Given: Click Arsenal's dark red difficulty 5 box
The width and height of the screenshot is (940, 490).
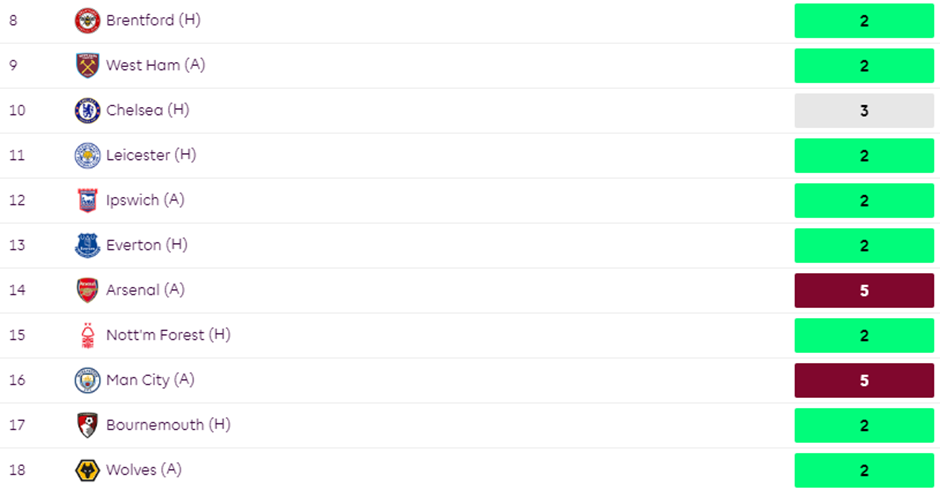Looking at the screenshot, I should (x=864, y=290).
